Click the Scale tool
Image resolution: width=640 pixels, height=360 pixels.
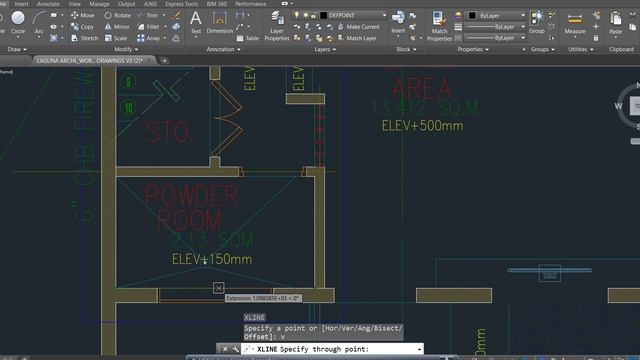[116, 38]
